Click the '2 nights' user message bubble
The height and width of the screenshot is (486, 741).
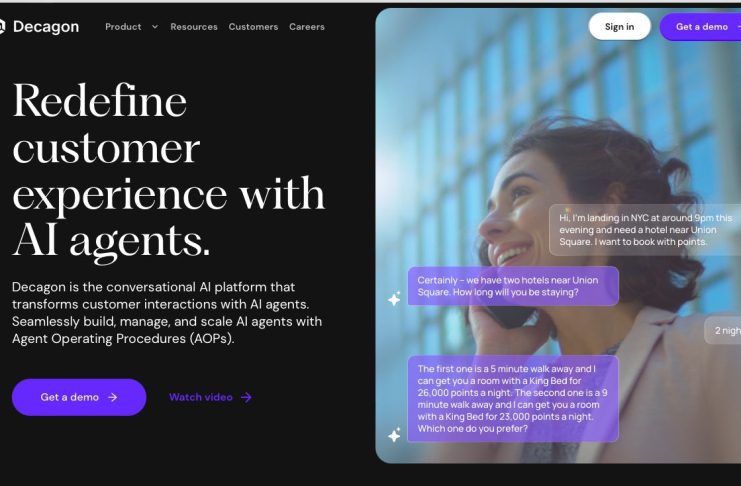click(x=723, y=330)
